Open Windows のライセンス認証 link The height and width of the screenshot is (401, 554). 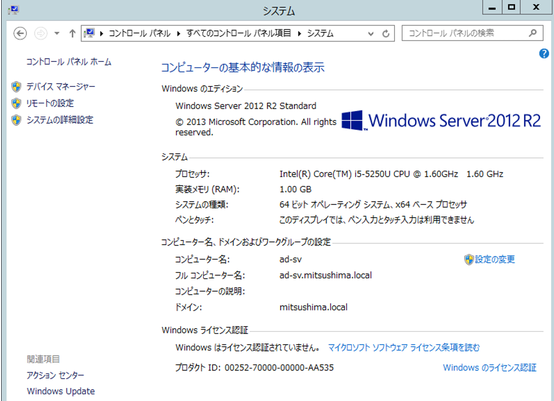pos(490,367)
